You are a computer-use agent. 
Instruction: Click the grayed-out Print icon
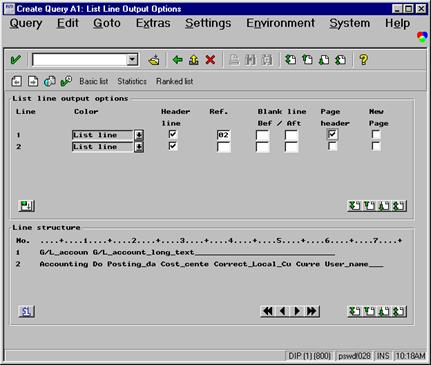(x=234, y=60)
